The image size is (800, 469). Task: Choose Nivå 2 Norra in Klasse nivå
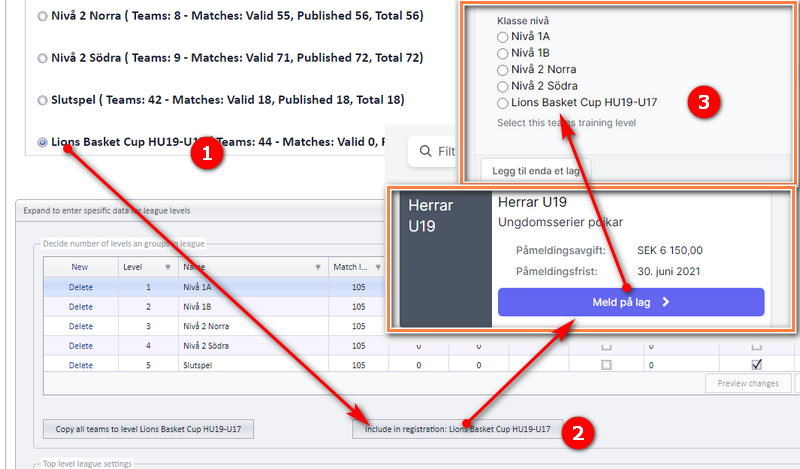[x=503, y=70]
